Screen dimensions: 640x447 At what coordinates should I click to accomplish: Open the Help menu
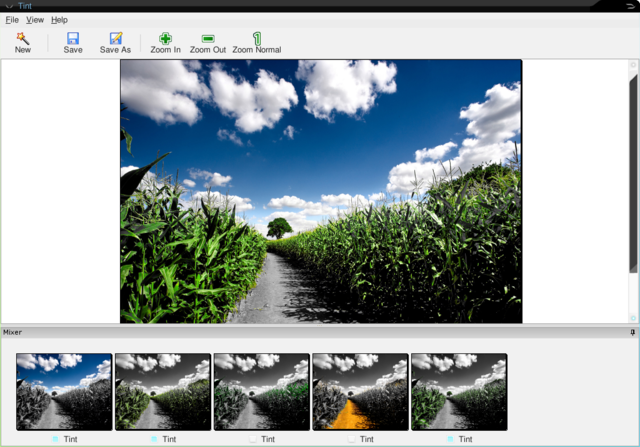pos(59,20)
